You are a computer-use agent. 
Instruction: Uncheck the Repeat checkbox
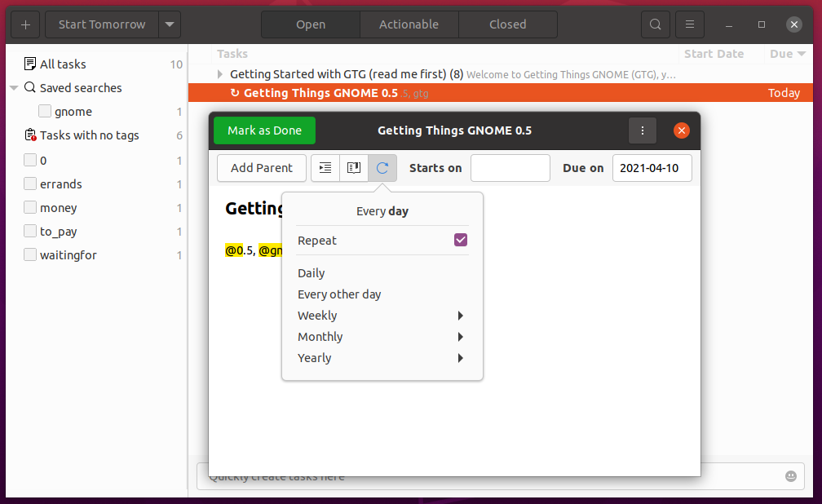click(461, 241)
